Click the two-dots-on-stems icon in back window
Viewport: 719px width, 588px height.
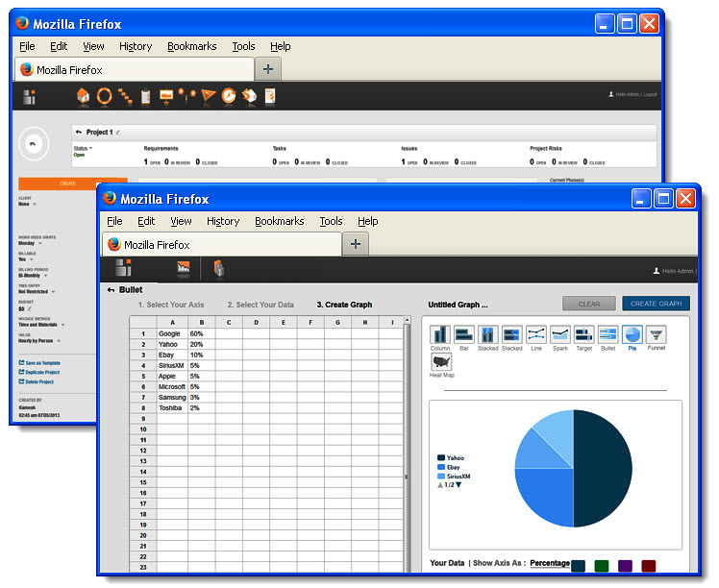[x=187, y=95]
